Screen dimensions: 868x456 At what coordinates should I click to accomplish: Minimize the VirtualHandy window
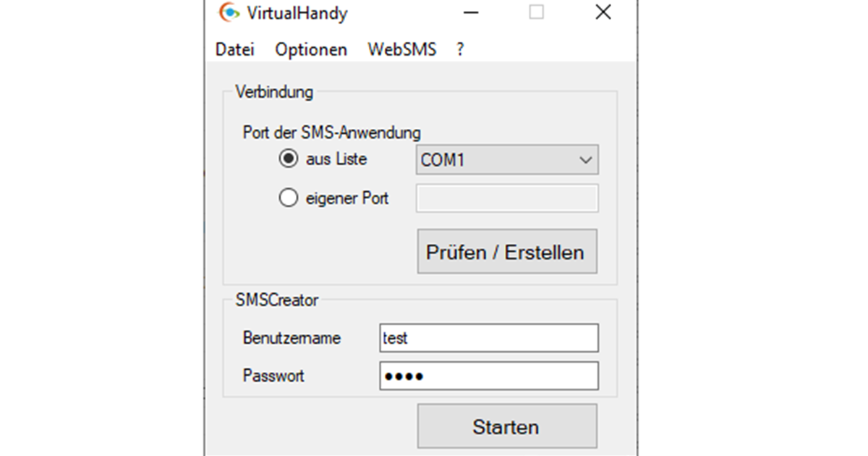(471, 13)
